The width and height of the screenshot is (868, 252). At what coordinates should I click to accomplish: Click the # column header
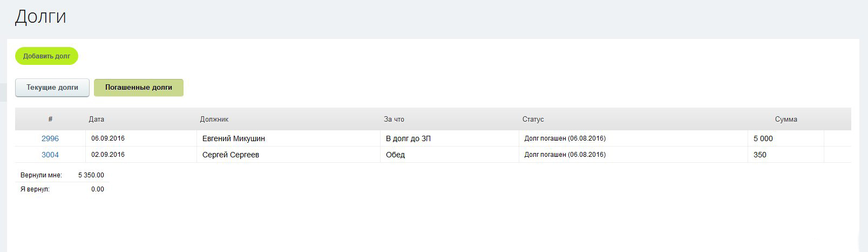(50, 119)
